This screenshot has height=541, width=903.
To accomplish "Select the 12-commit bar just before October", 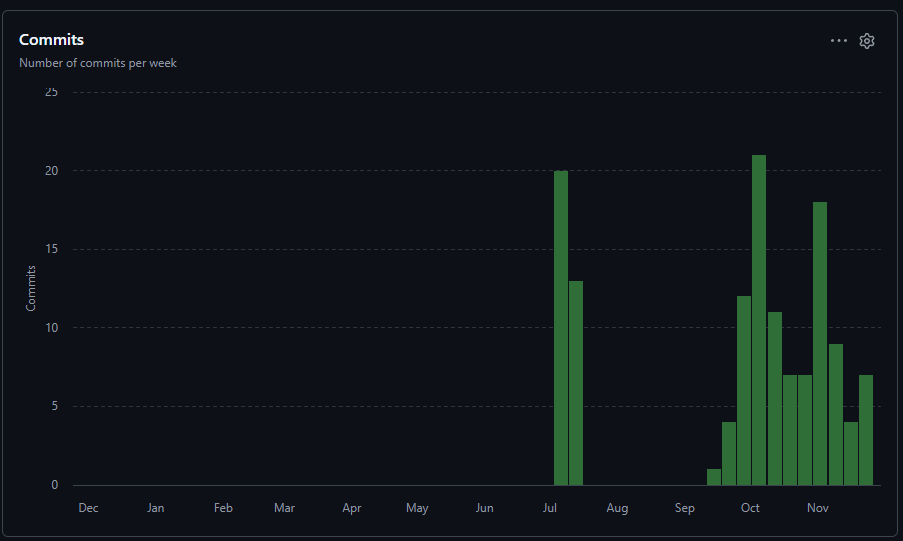I will click(x=744, y=390).
